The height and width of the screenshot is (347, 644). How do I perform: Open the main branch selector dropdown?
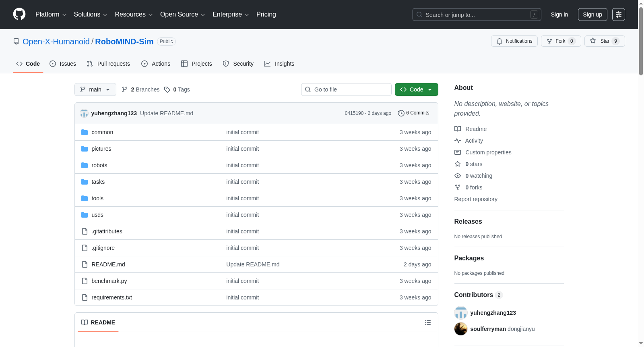coord(95,89)
